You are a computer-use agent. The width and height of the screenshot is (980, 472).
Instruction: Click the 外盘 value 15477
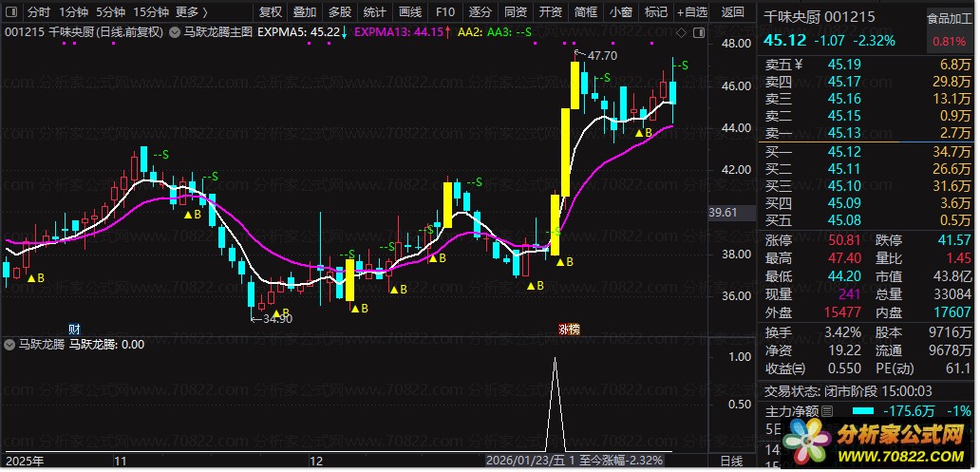(x=842, y=312)
